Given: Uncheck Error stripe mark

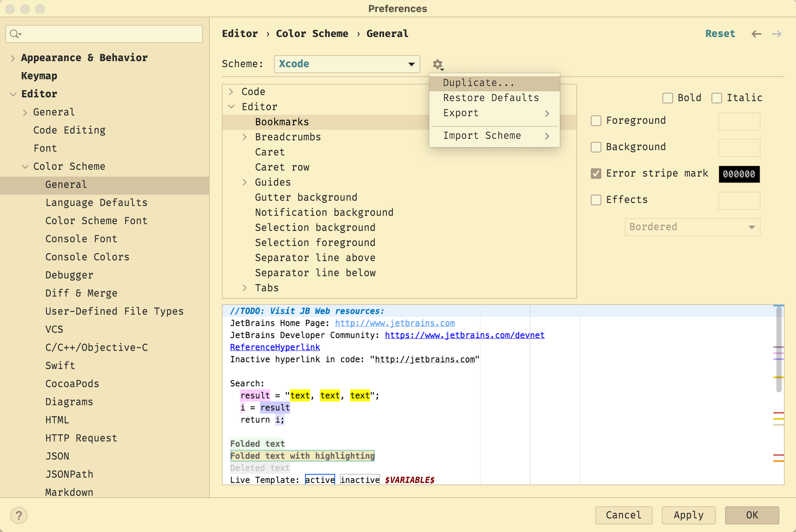Looking at the screenshot, I should point(596,174).
